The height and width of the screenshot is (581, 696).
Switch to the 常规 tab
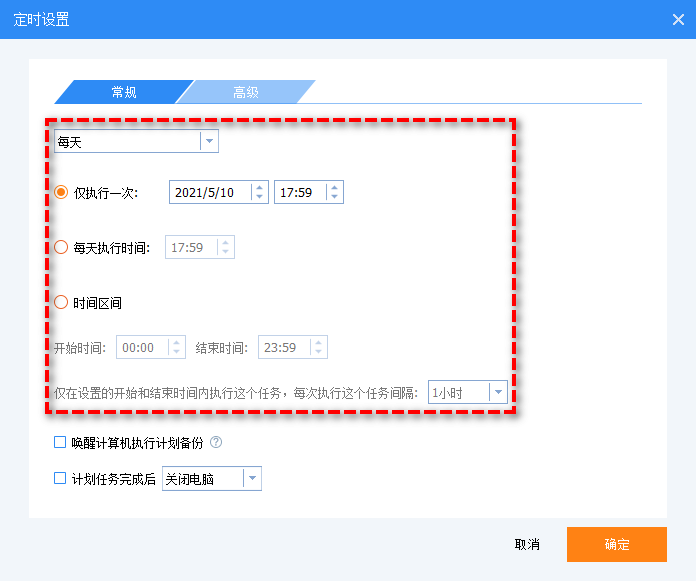124,92
